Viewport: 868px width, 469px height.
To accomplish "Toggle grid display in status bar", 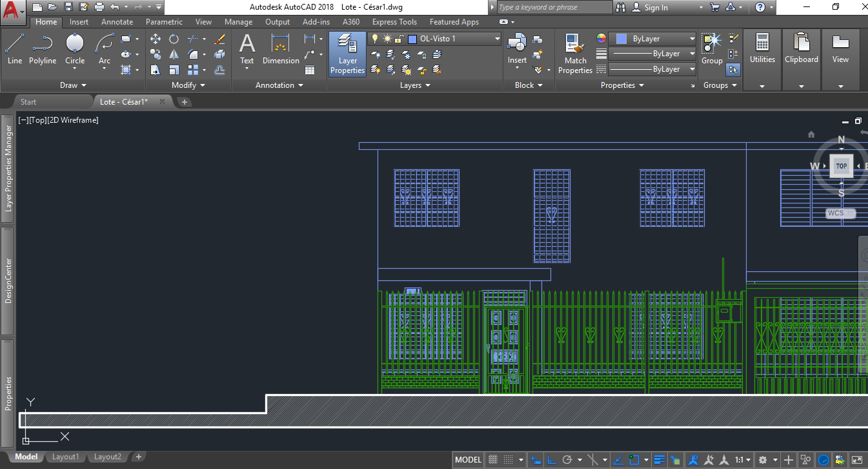I will click(x=493, y=460).
